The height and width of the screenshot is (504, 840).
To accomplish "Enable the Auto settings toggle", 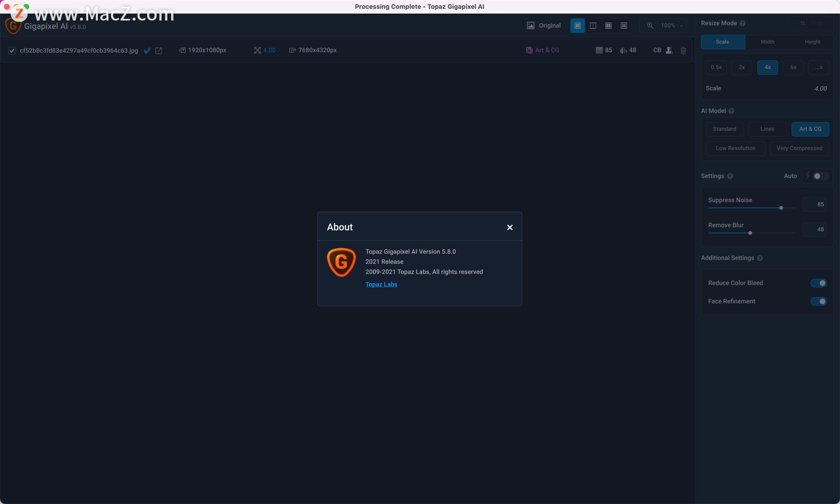I will point(817,176).
